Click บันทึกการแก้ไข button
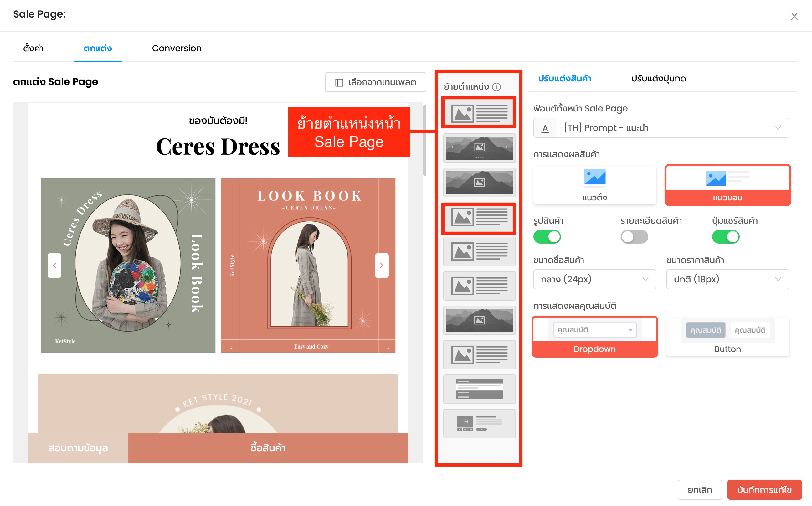Image resolution: width=812 pixels, height=506 pixels. 764,490
